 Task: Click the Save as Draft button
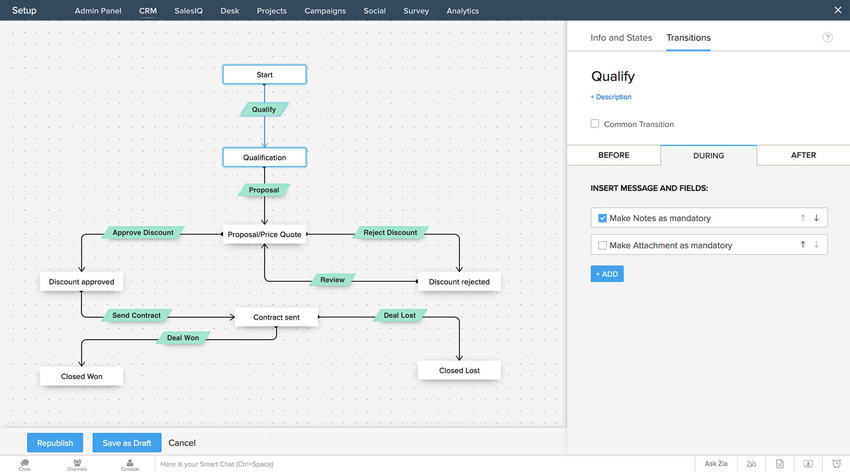tap(127, 443)
